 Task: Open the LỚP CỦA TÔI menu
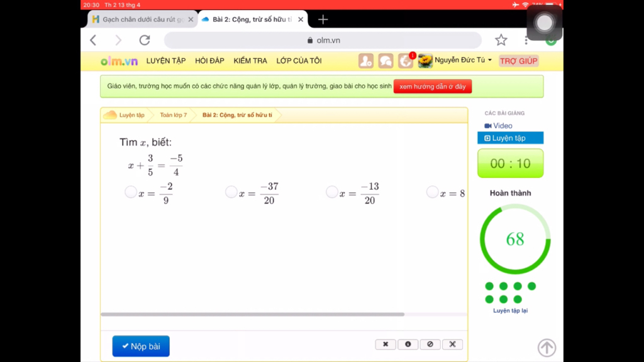[299, 61]
